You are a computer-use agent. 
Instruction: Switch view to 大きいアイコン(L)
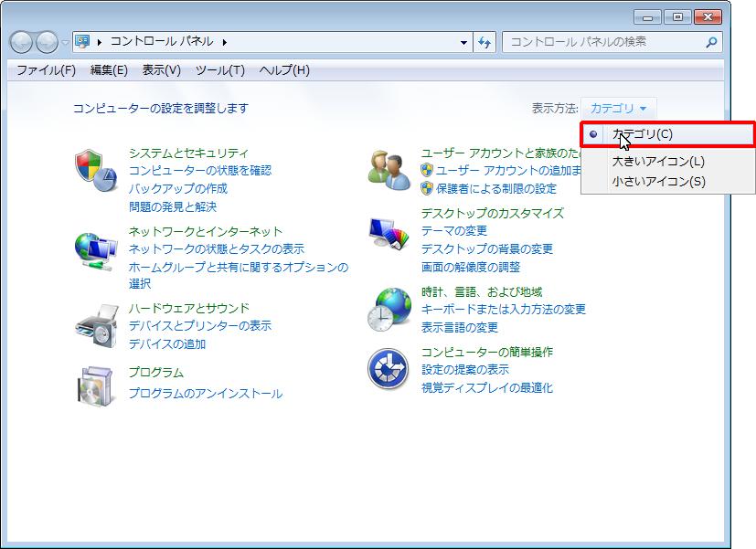click(x=658, y=162)
